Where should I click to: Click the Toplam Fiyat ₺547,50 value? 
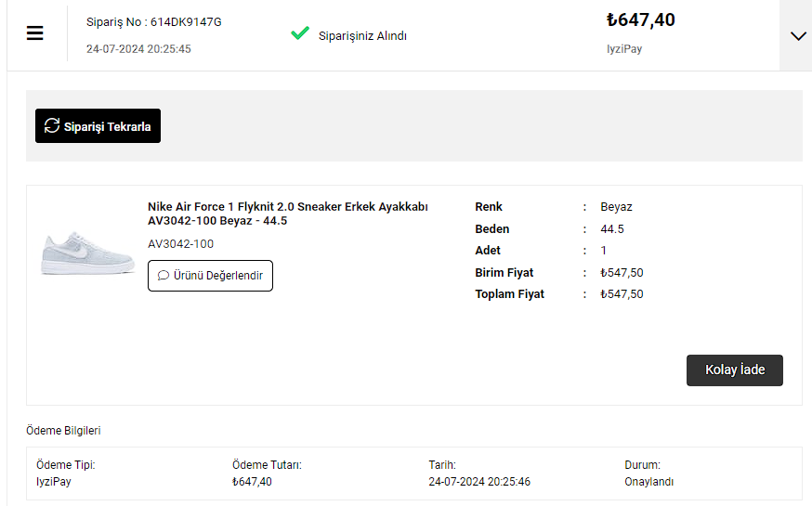622,294
